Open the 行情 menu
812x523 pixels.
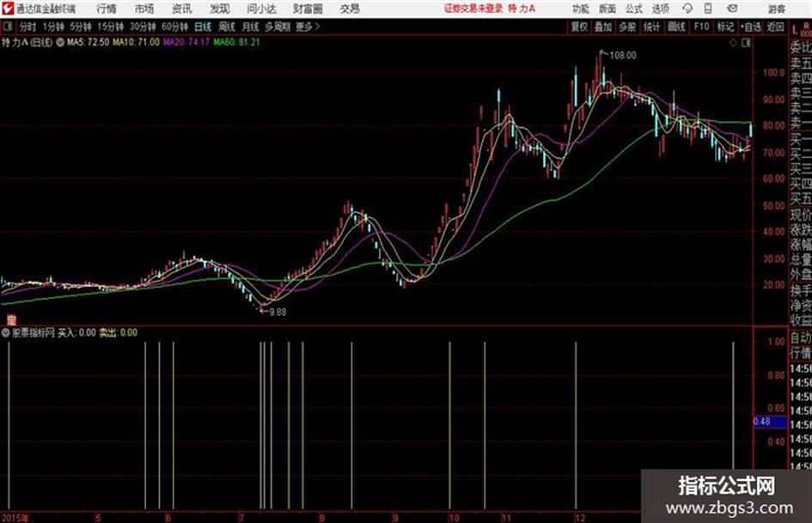(107, 9)
